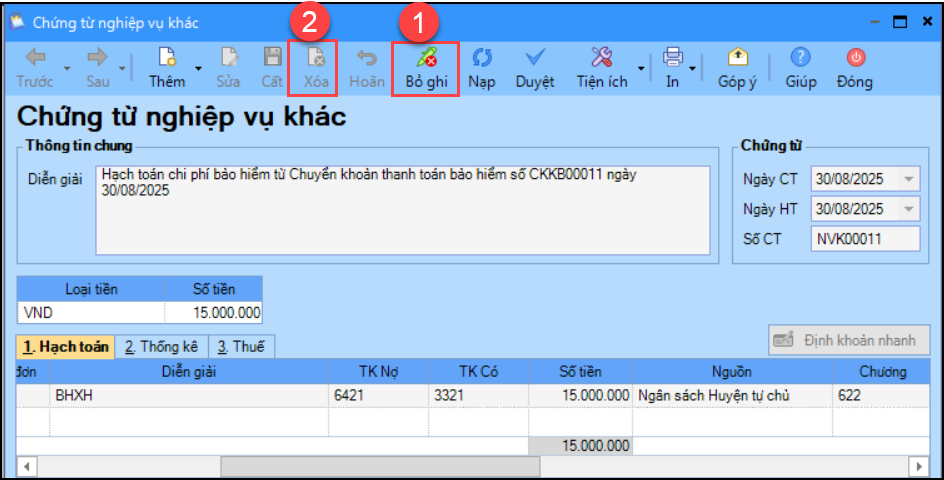Click the Xóa delete icon
Screen dimensions: 944x480
coord(316,57)
